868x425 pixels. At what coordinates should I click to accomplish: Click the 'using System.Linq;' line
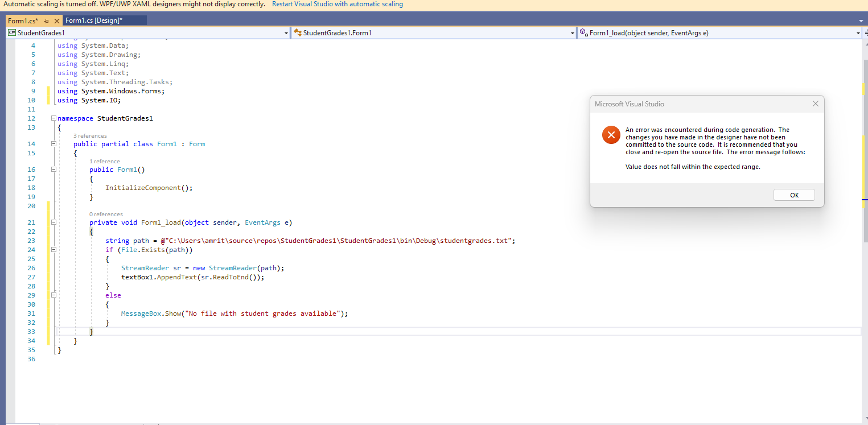[93, 64]
